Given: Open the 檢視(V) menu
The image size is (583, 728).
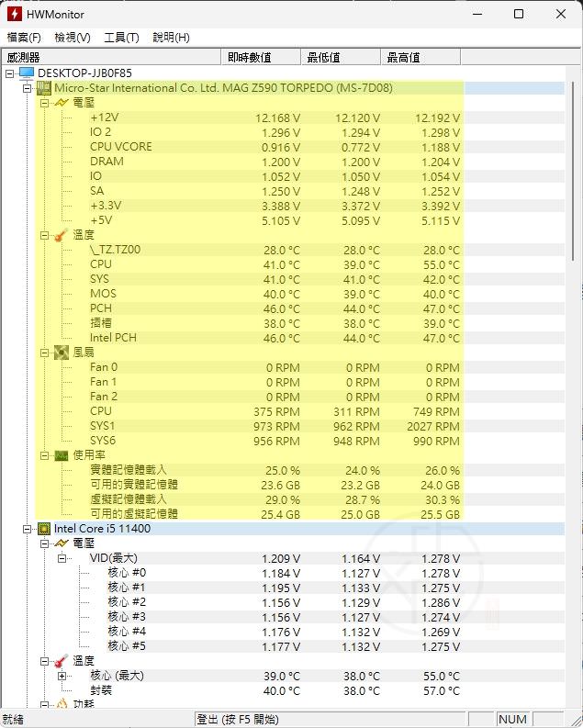Looking at the screenshot, I should click(x=73, y=37).
